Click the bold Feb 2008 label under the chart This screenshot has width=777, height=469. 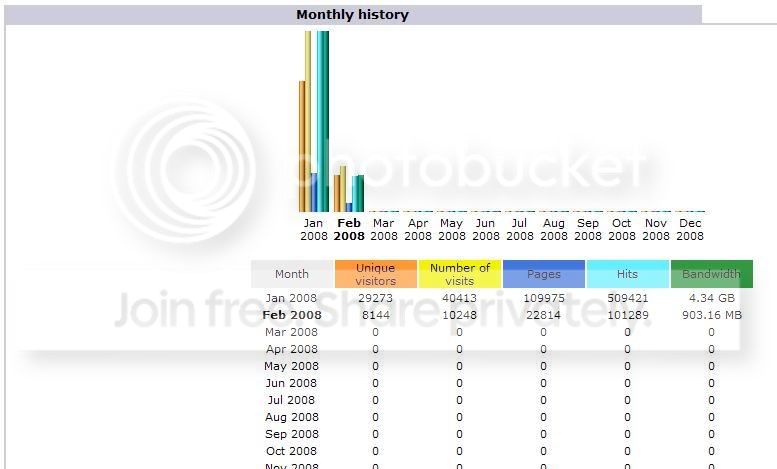click(349, 230)
